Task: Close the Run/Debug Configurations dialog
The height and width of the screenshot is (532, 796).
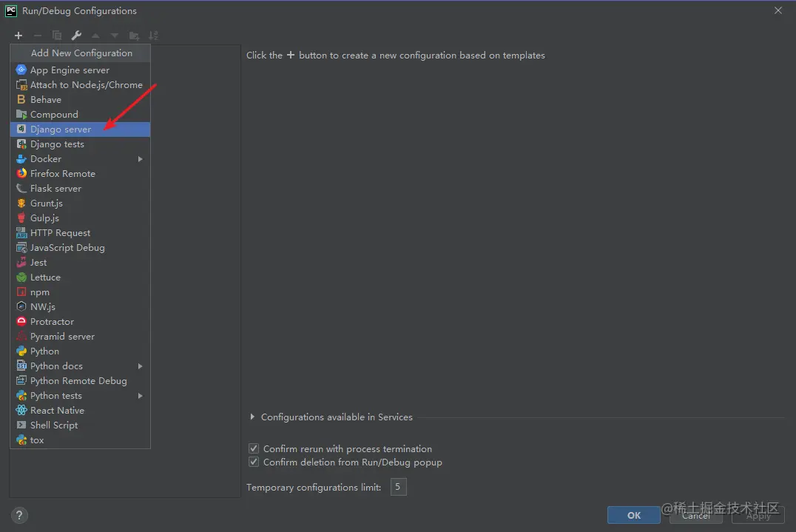Action: coord(778,10)
